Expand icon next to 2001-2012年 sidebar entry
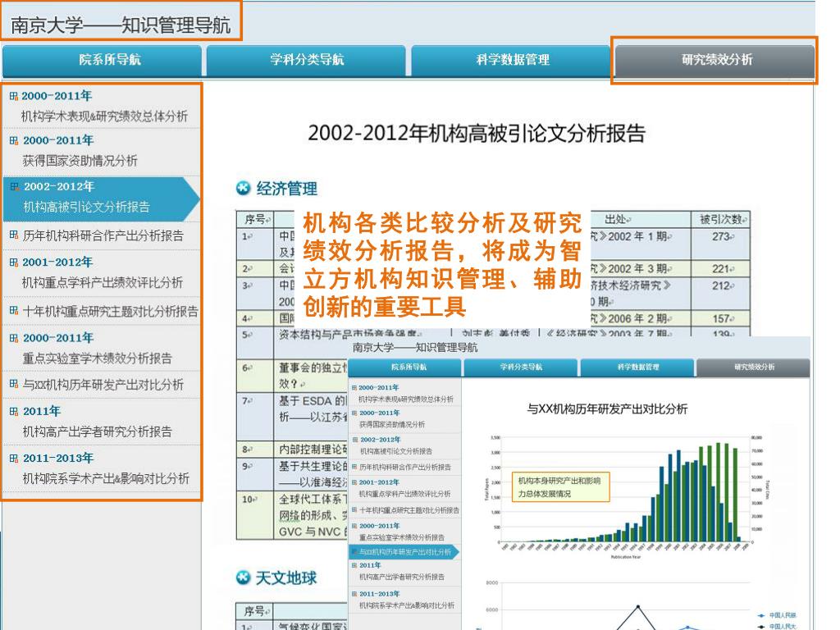The image size is (840, 630). coord(14,262)
